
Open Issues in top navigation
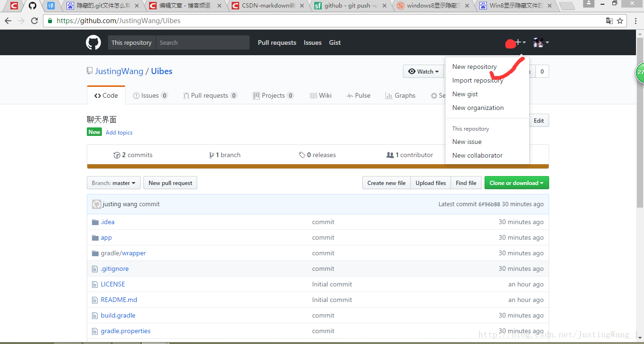point(313,42)
